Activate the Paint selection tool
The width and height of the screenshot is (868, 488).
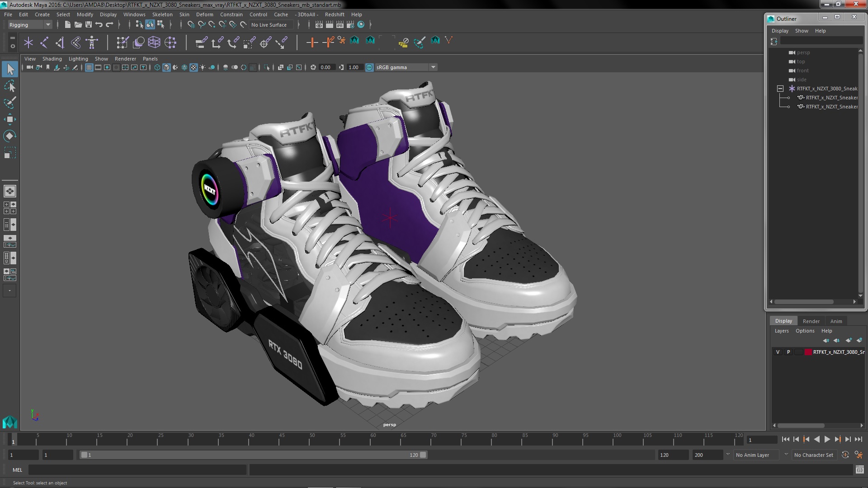pyautogui.click(x=9, y=103)
